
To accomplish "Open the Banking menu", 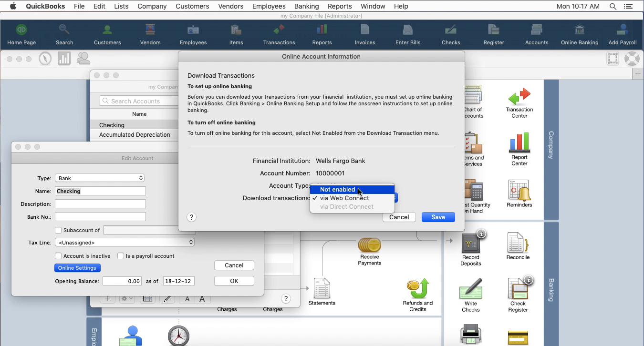I will (x=306, y=6).
